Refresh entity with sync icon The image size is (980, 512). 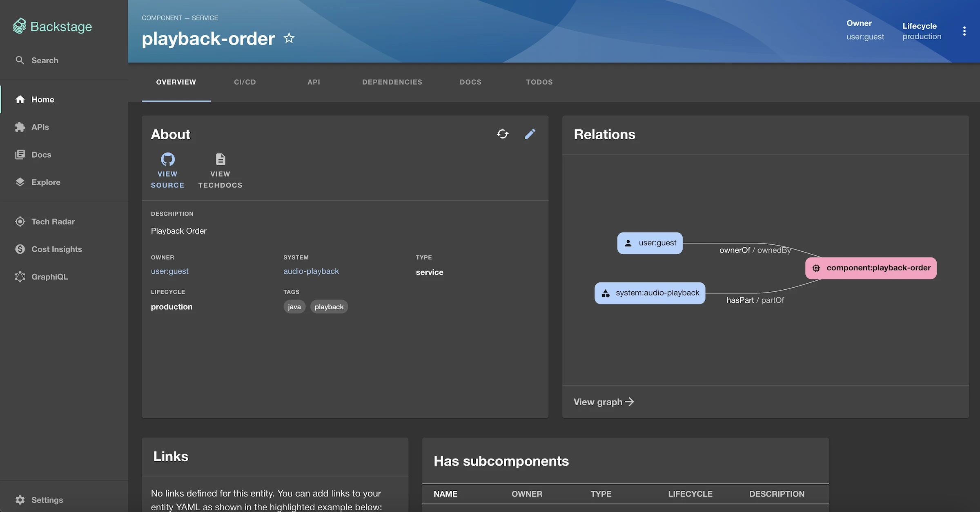tap(503, 134)
